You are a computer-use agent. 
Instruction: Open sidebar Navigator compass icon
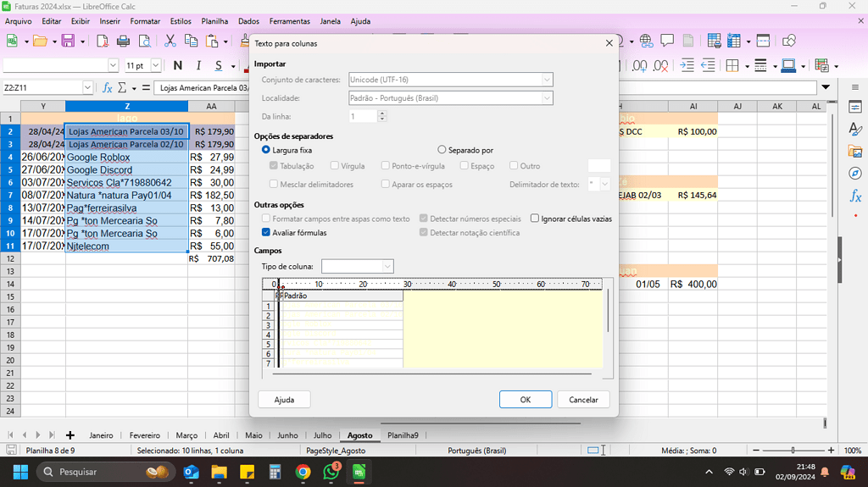(x=855, y=174)
